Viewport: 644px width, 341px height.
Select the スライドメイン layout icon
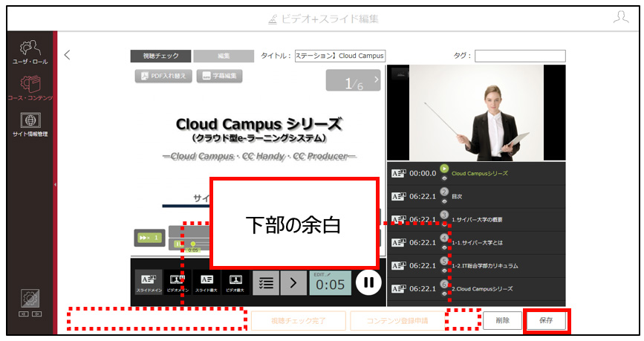click(x=149, y=282)
